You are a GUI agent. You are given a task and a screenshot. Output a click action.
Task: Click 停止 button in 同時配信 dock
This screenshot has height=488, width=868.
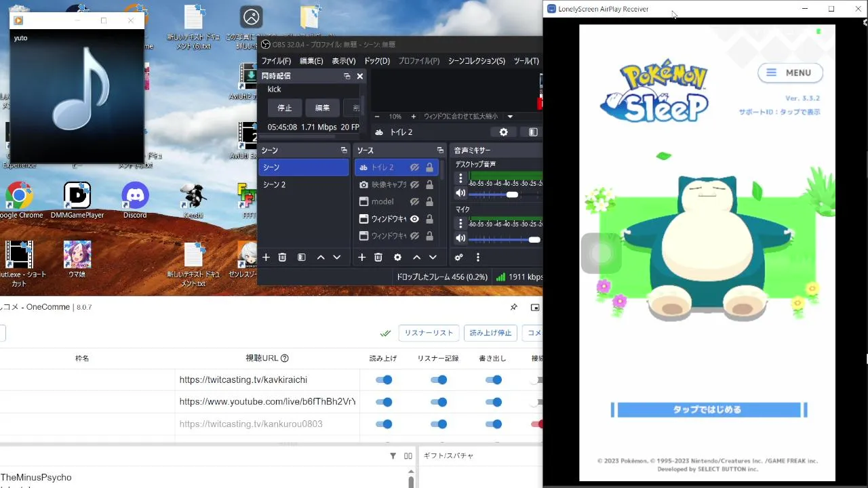[x=285, y=108]
